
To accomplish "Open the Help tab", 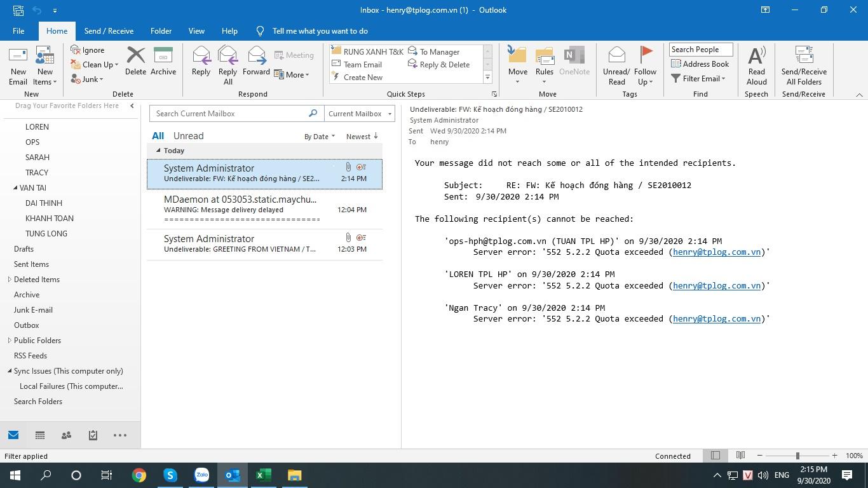I will click(x=229, y=30).
